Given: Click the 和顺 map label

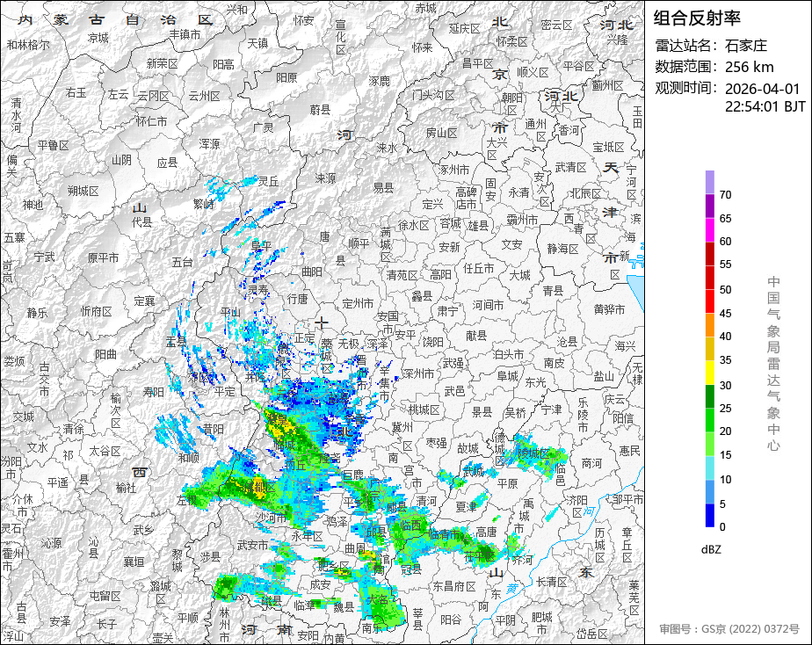Looking at the screenshot, I should [x=188, y=457].
